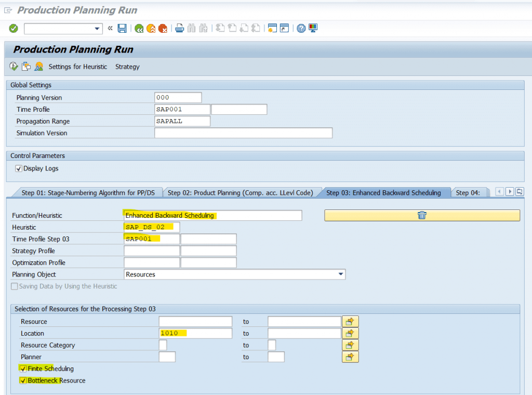Click the Customize Local Layout monitor icon
The image size is (532, 395).
[313, 28]
